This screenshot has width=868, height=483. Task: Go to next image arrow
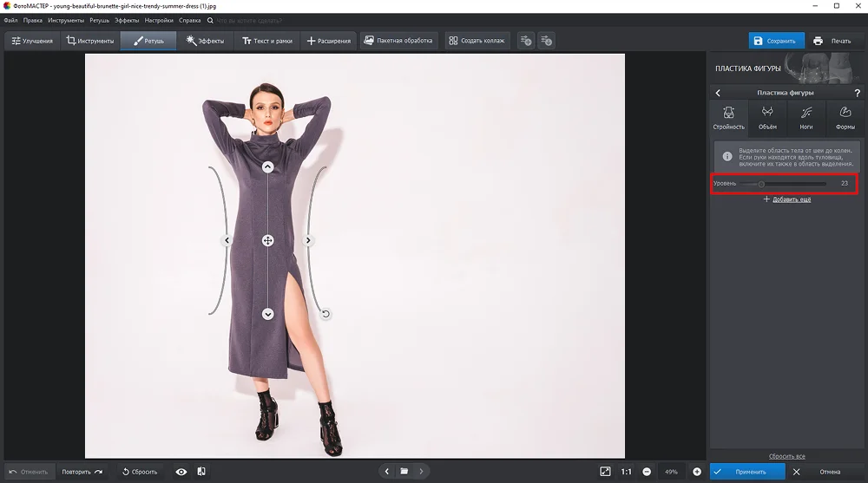(x=421, y=472)
